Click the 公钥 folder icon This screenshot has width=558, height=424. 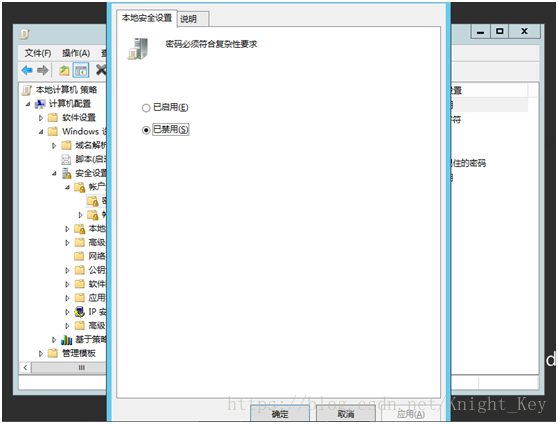pos(79,270)
